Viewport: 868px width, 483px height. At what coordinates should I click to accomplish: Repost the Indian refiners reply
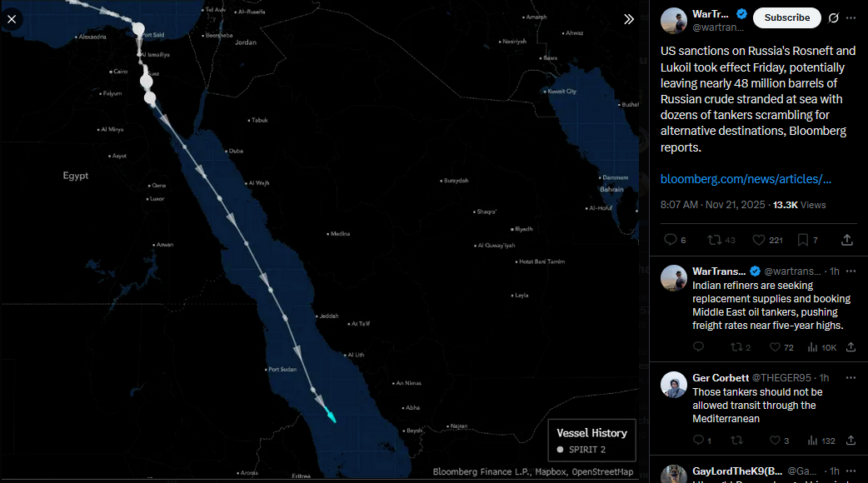tap(736, 347)
